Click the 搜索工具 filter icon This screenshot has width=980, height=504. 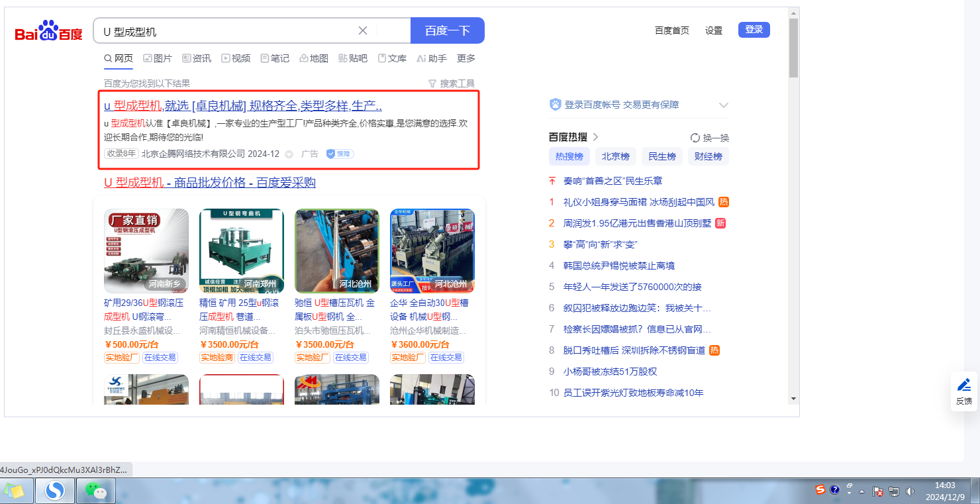point(432,83)
